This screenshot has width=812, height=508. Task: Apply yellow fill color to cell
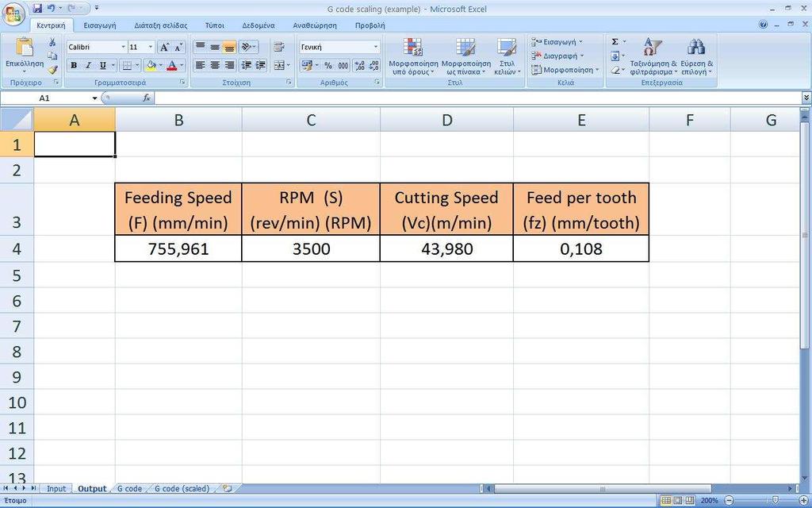[x=151, y=65]
